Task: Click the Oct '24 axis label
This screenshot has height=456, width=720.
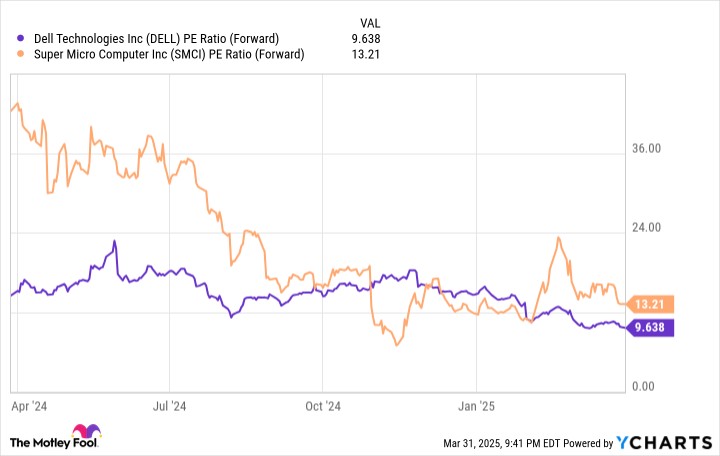Action: (323, 406)
